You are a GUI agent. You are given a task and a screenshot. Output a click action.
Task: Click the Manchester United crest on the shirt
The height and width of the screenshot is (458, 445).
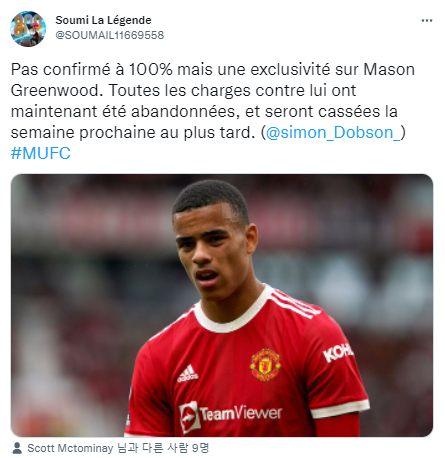[x=265, y=365]
